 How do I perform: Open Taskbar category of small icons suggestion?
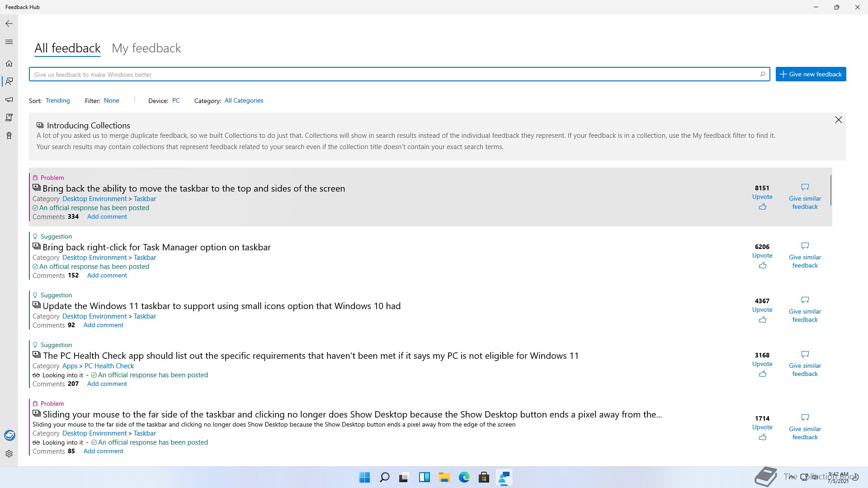tap(145, 316)
